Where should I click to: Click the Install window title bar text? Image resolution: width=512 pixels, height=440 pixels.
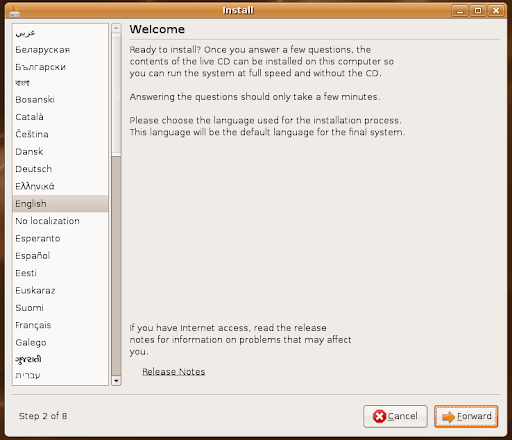click(238, 11)
